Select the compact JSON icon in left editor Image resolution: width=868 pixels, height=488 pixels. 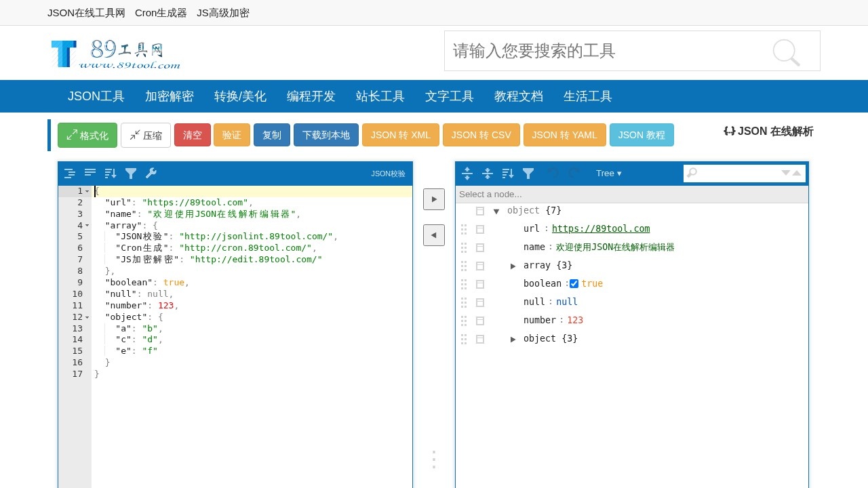90,174
